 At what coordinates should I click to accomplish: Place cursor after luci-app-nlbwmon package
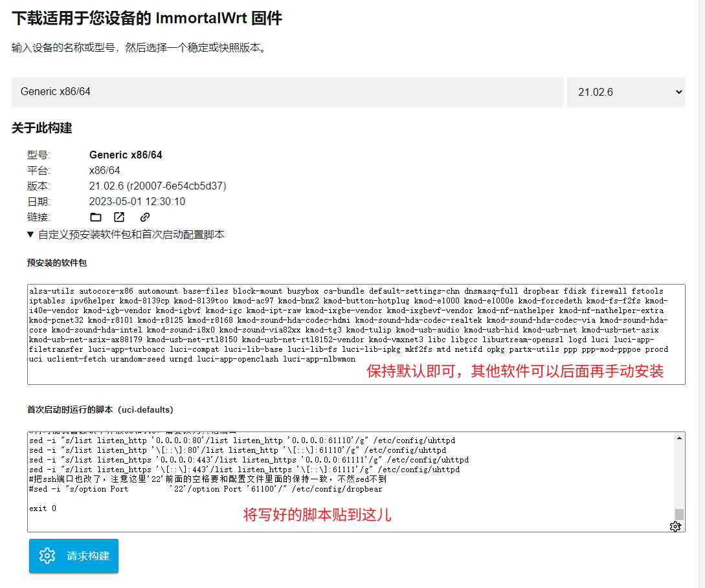coord(357,359)
